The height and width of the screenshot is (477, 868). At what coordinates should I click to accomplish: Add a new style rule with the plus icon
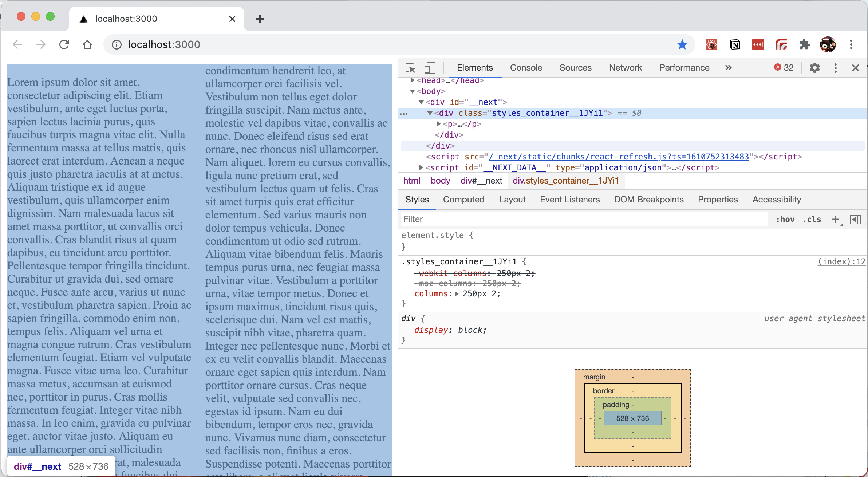(836, 219)
